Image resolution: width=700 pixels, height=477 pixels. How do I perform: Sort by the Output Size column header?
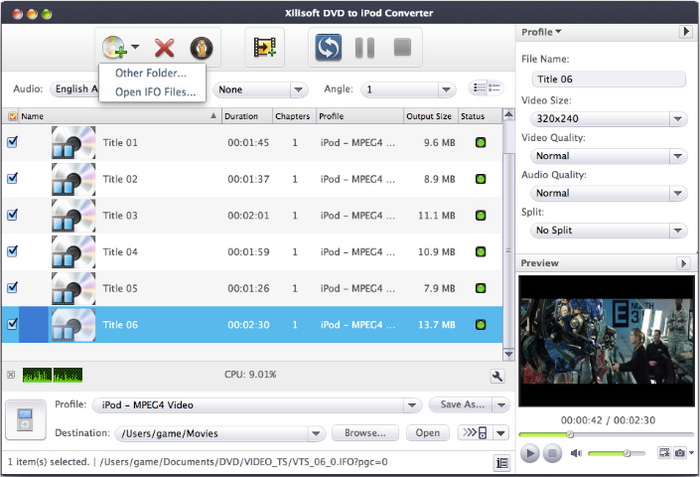pos(431,116)
